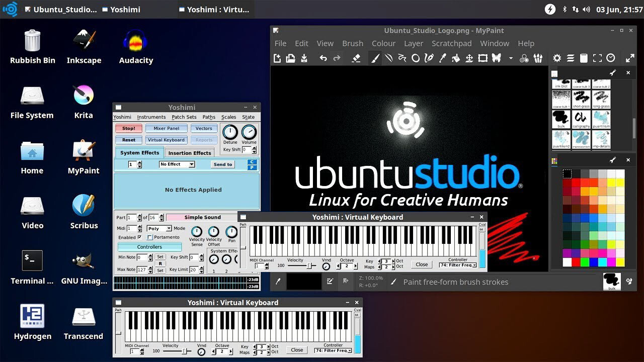
Task: Click the Part number stepper arrows
Action: 139,218
